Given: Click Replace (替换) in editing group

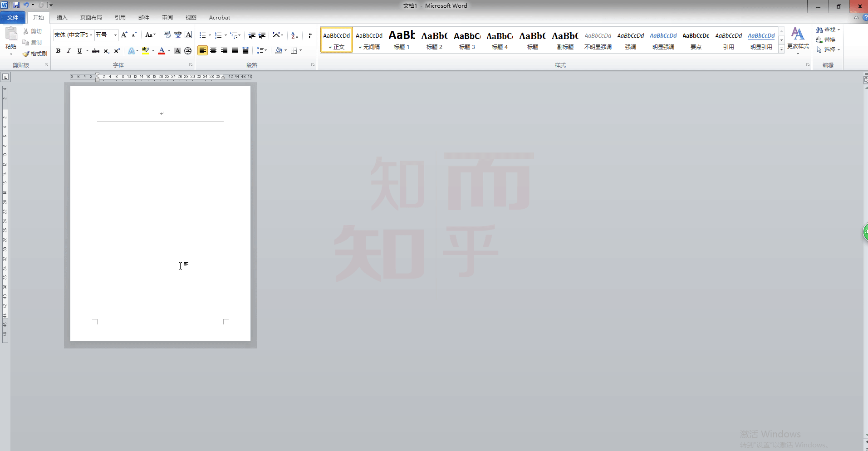Looking at the screenshot, I should pos(825,40).
